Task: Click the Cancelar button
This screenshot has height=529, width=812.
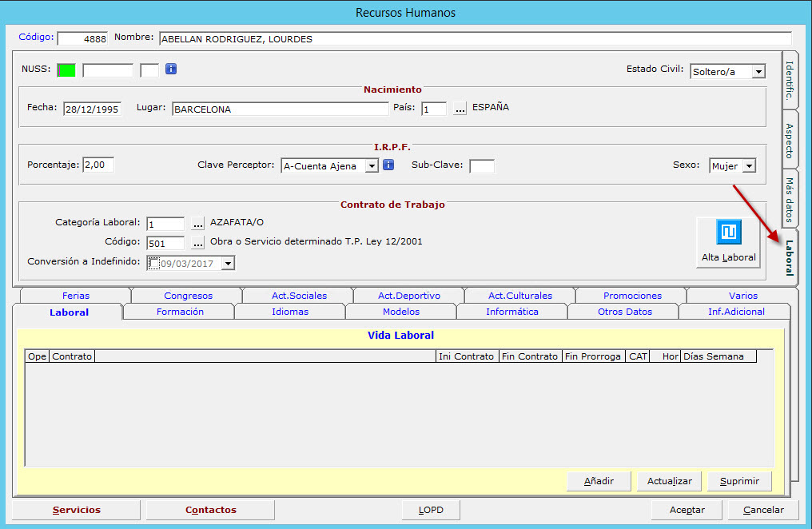Action: [763, 510]
